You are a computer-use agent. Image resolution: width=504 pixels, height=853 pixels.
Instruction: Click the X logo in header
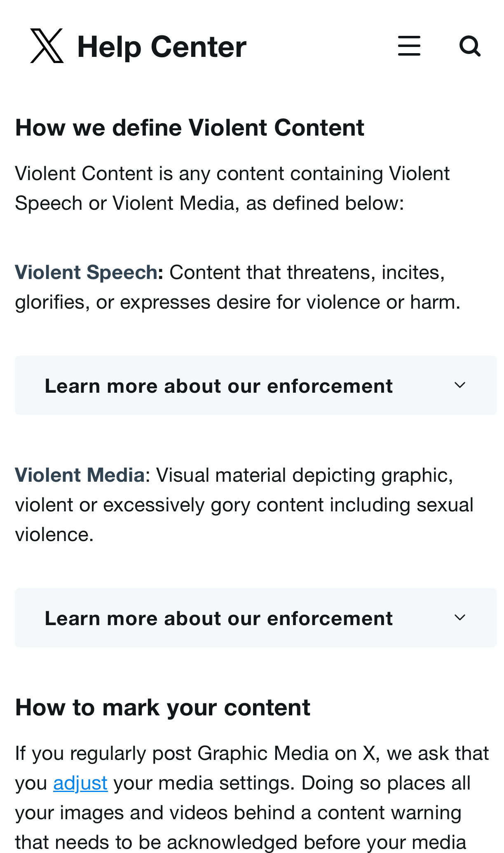click(x=47, y=46)
